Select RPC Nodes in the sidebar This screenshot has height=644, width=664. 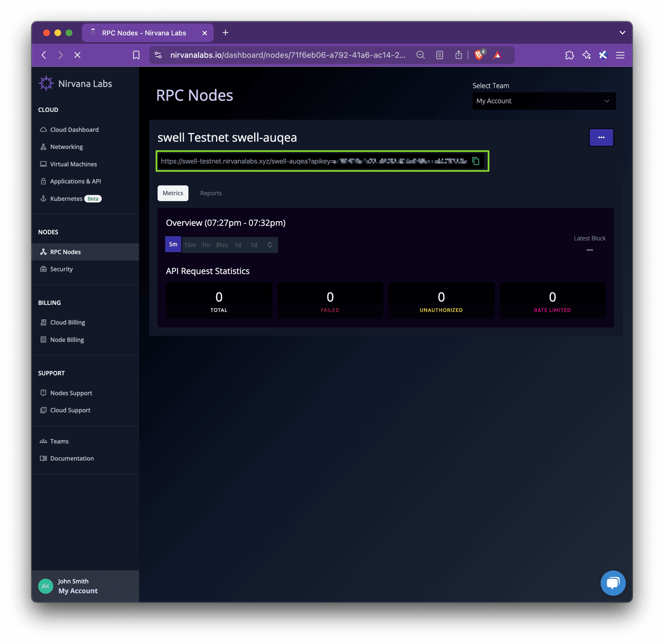click(x=85, y=252)
